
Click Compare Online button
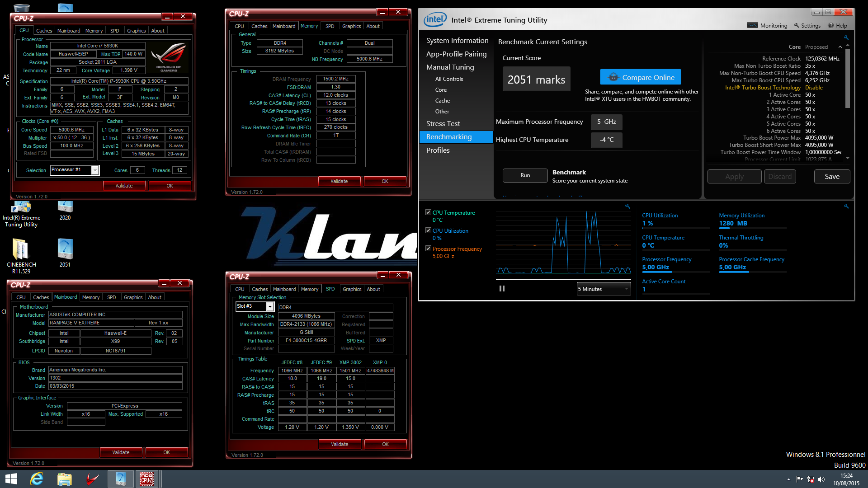pos(640,77)
